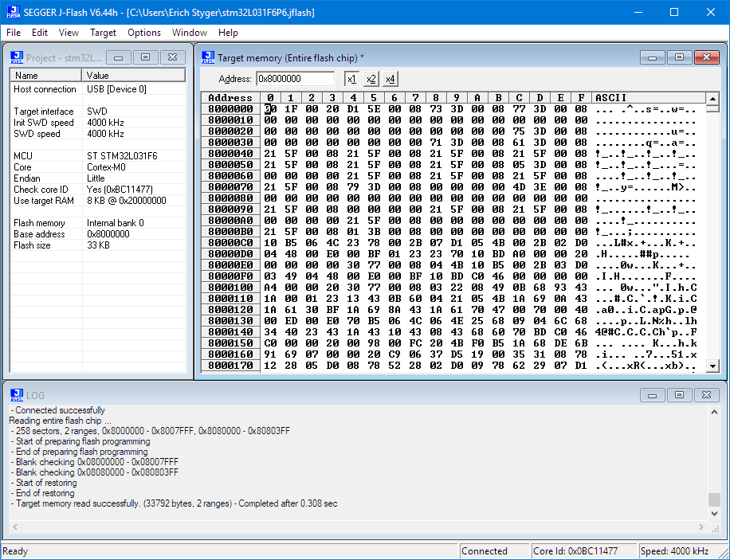The height and width of the screenshot is (560, 730).
Task: Click the J-Flash icon on the Project panel titlebar
Action: click(x=18, y=57)
